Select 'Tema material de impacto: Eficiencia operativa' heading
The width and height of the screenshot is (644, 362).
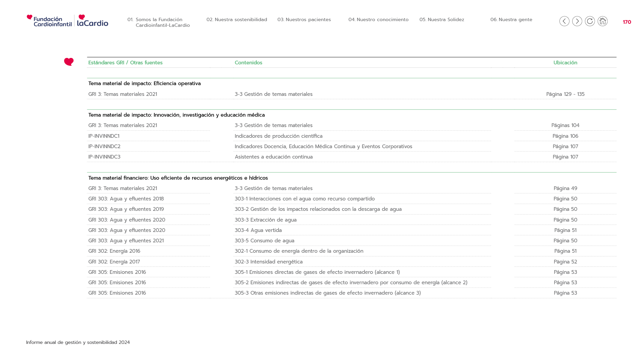(145, 83)
